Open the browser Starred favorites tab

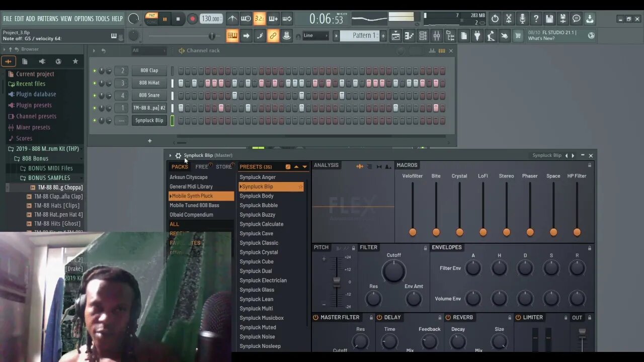coord(75,61)
